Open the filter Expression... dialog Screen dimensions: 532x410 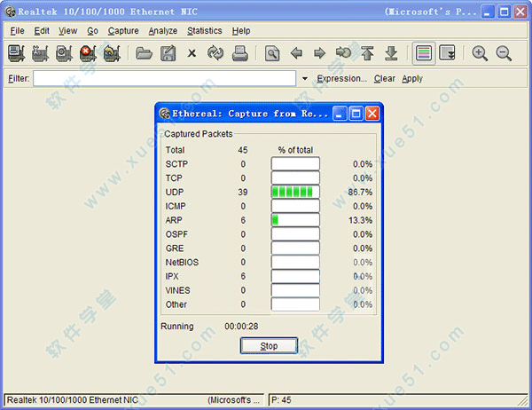(x=342, y=78)
